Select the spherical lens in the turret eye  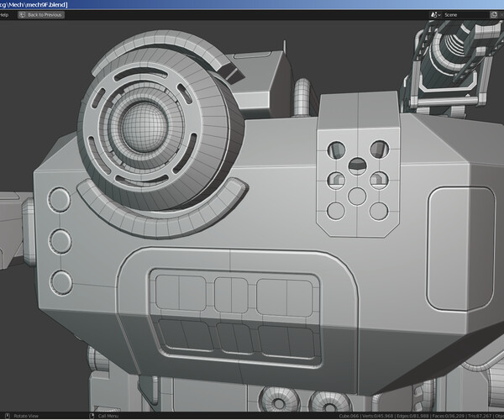[142, 127]
